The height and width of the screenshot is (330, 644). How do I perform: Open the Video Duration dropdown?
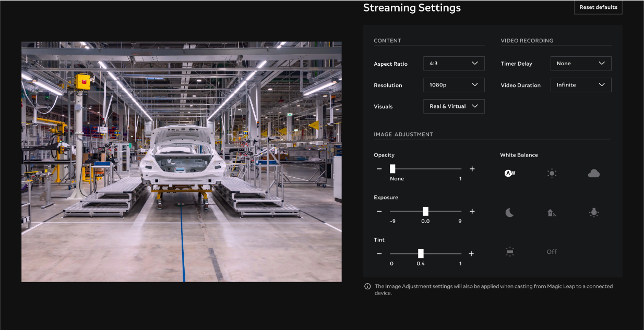coord(580,84)
